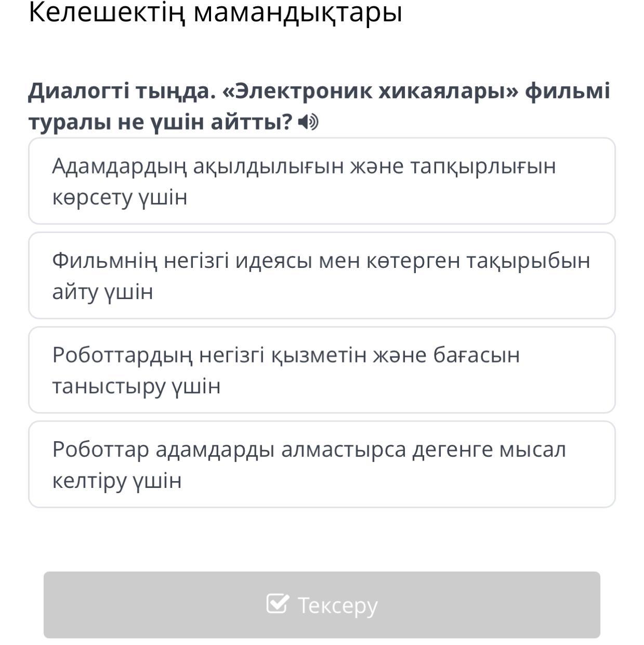The image size is (644, 645).
Task: Pick answer "Роботтардың негізгі қызметін және бағасын таныстыру үшін"
Action: point(322,370)
